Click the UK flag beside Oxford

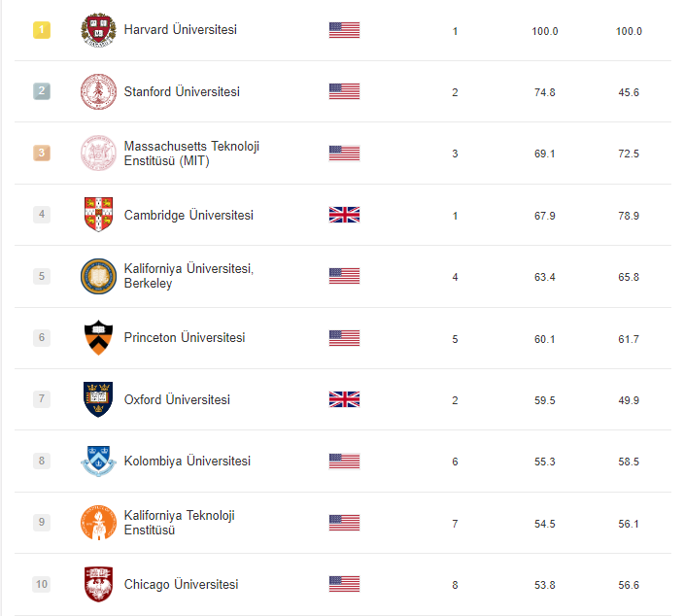344,399
